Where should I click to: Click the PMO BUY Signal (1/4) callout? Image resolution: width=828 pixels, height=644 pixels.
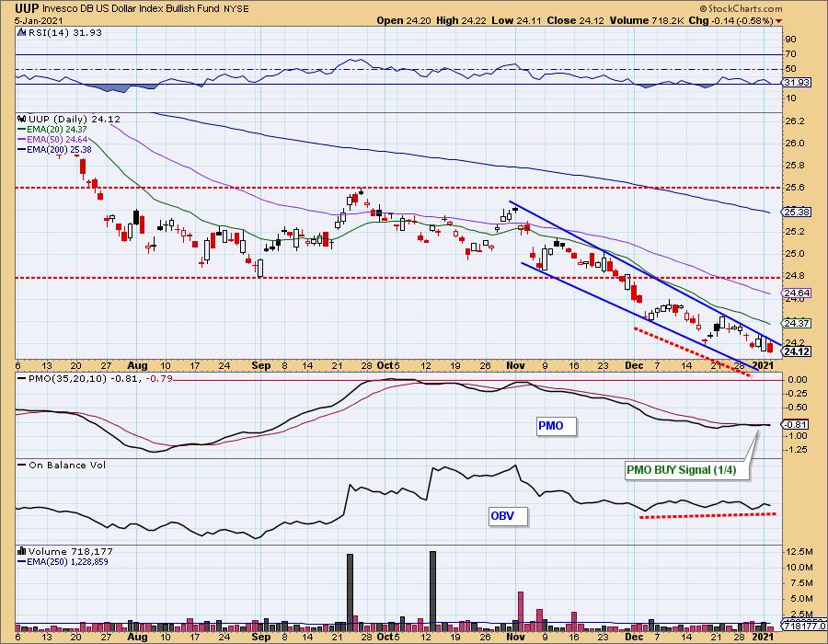pos(687,470)
